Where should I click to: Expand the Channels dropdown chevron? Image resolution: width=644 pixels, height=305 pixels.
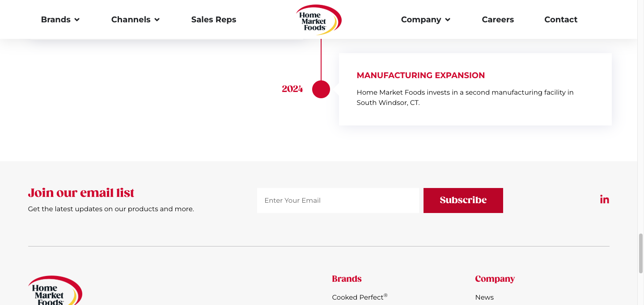(157, 20)
